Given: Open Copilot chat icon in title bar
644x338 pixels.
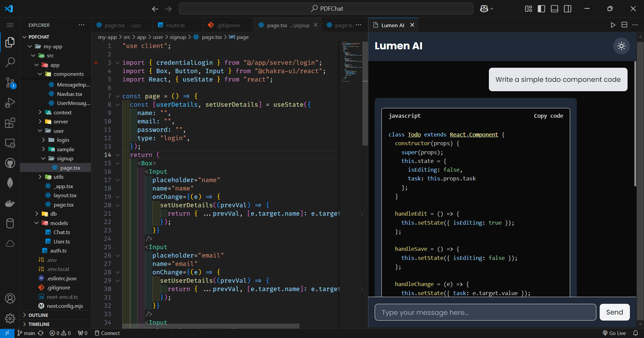Looking at the screenshot, I should pyautogui.click(x=484, y=9).
